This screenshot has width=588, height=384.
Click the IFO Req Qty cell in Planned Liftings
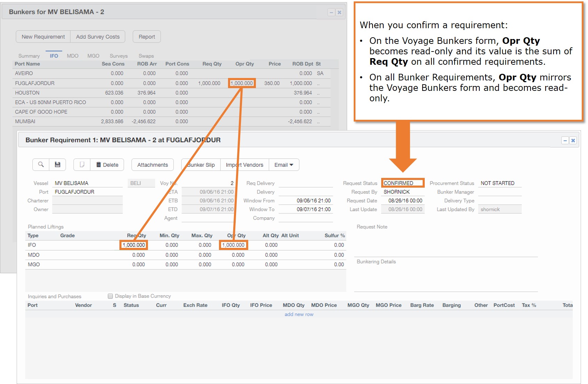(134, 245)
